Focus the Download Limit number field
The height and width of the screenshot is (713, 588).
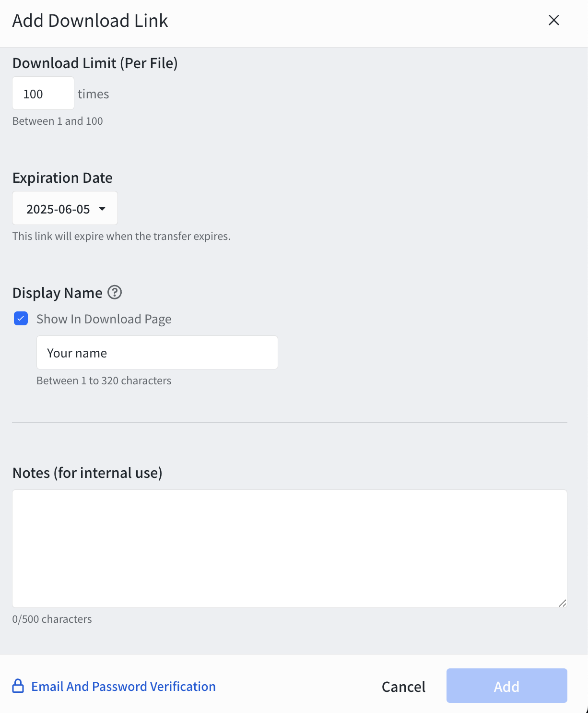(43, 93)
